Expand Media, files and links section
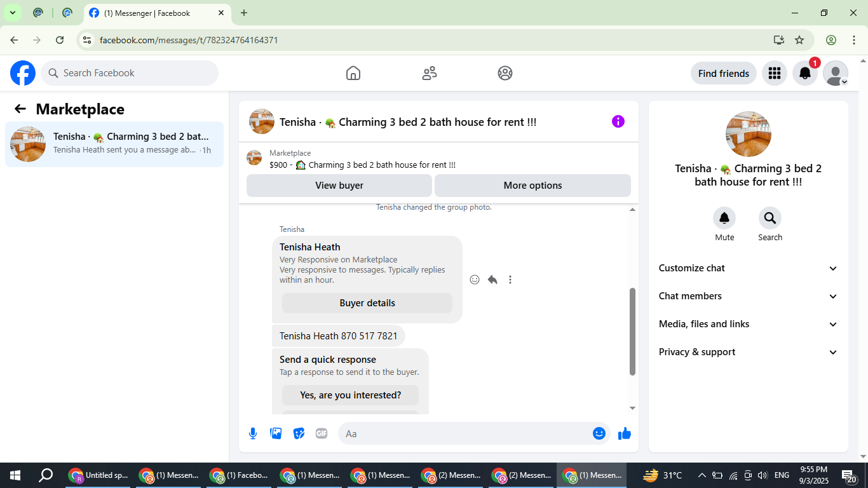This screenshot has width=868, height=488. tap(748, 324)
